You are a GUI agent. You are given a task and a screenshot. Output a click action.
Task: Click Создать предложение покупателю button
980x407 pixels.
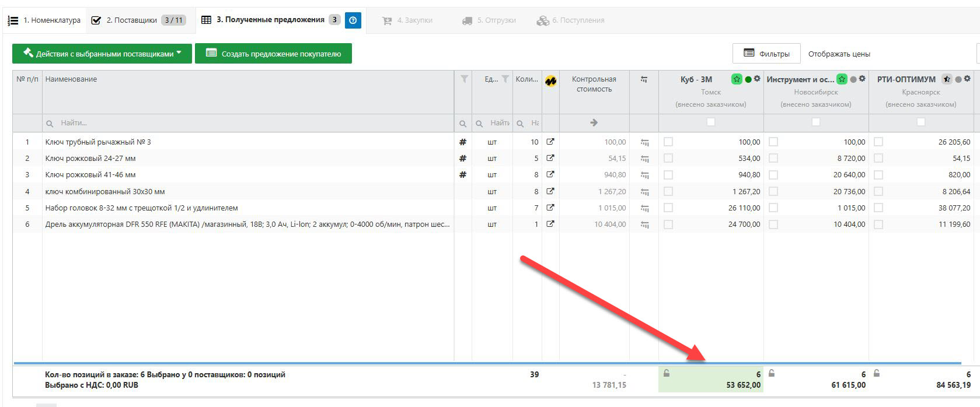(273, 54)
